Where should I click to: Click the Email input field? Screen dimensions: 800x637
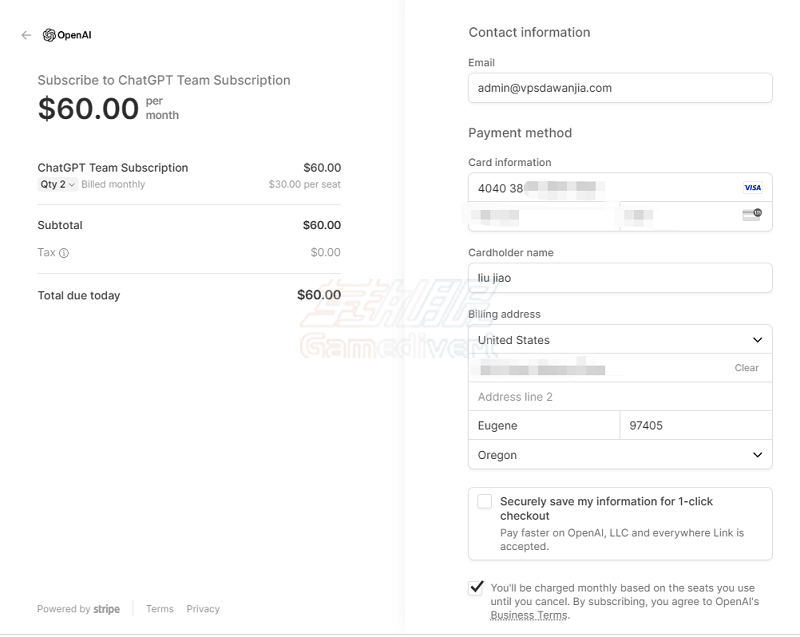tap(620, 88)
